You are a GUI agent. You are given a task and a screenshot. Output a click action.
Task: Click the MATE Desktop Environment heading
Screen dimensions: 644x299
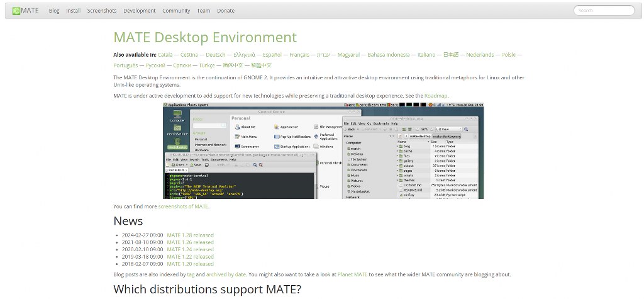(205, 37)
